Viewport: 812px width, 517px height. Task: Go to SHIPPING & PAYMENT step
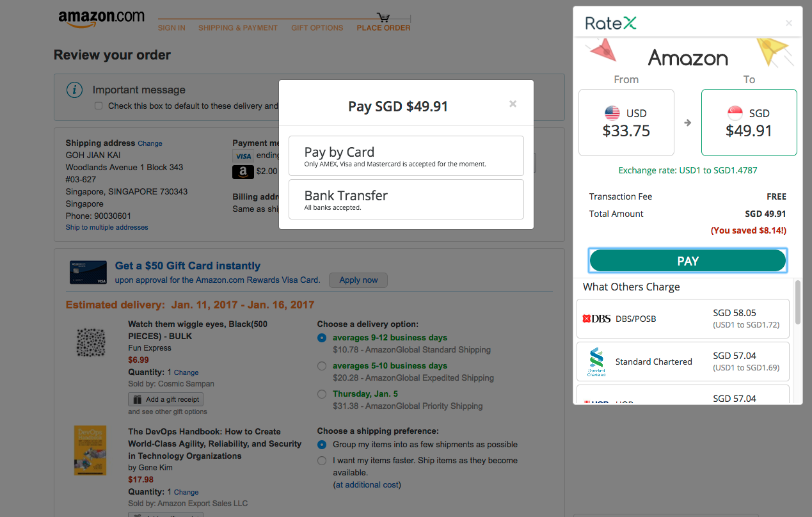tap(238, 28)
